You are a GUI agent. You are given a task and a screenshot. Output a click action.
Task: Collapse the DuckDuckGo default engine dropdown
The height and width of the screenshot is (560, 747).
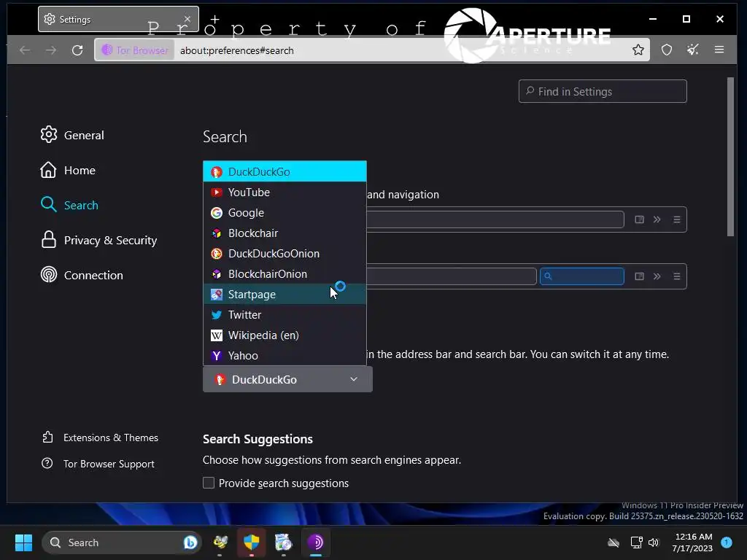point(287,379)
